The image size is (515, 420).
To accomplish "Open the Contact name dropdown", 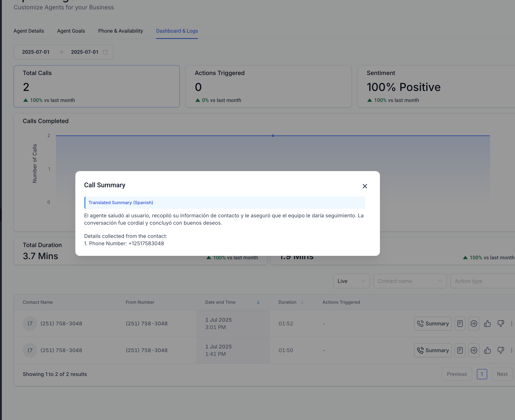I will [410, 281].
